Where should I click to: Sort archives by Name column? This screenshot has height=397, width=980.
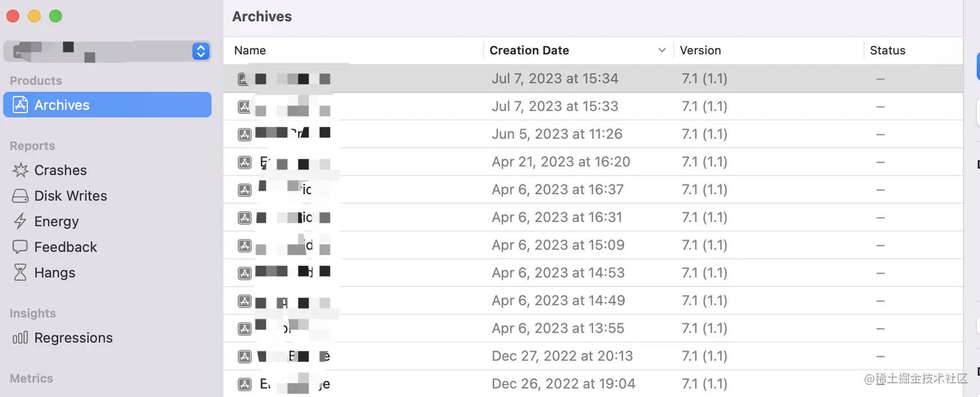pos(250,51)
